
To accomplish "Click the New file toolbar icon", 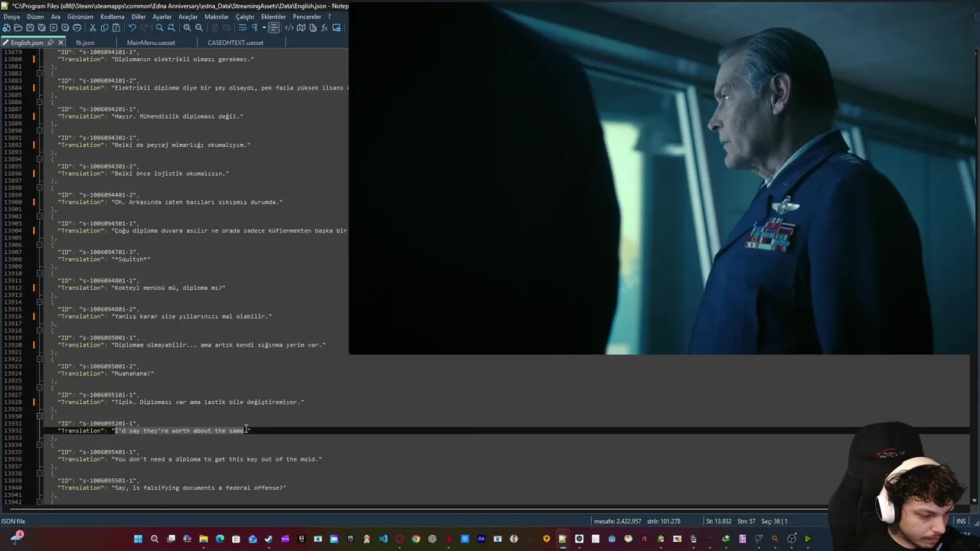I will coord(6,28).
